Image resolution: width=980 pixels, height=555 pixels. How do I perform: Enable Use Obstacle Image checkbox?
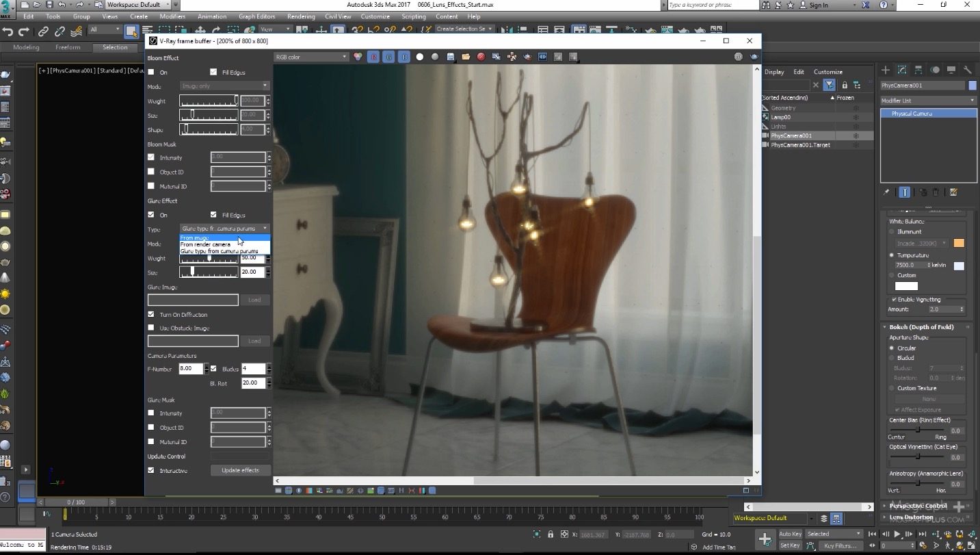point(151,328)
